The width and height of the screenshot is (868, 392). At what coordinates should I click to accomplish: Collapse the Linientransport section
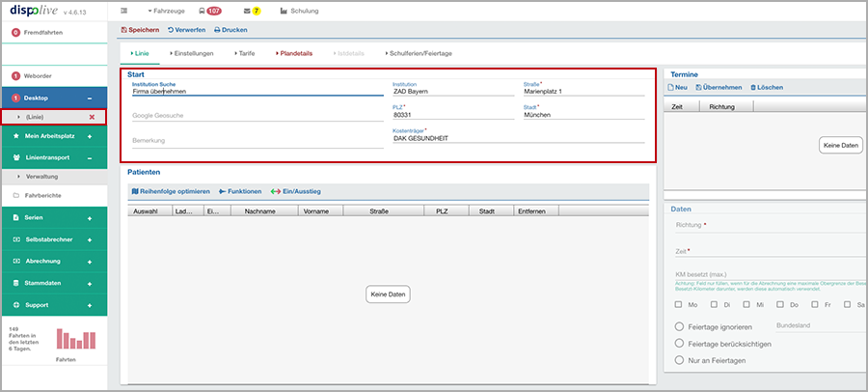click(90, 157)
